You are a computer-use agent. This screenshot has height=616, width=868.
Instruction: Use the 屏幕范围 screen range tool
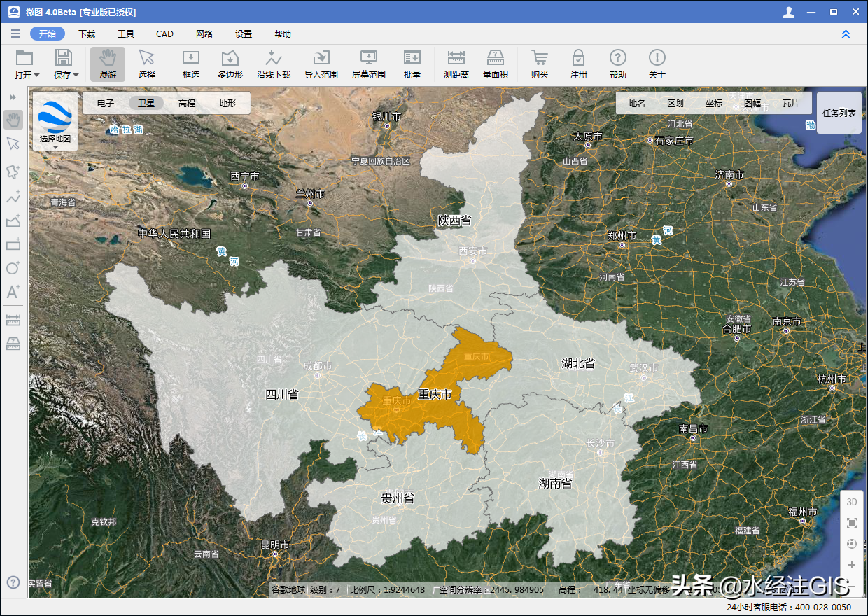[x=369, y=64]
